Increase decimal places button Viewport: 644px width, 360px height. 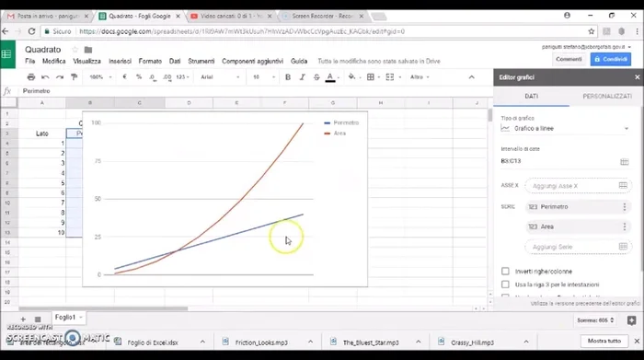[x=167, y=76]
